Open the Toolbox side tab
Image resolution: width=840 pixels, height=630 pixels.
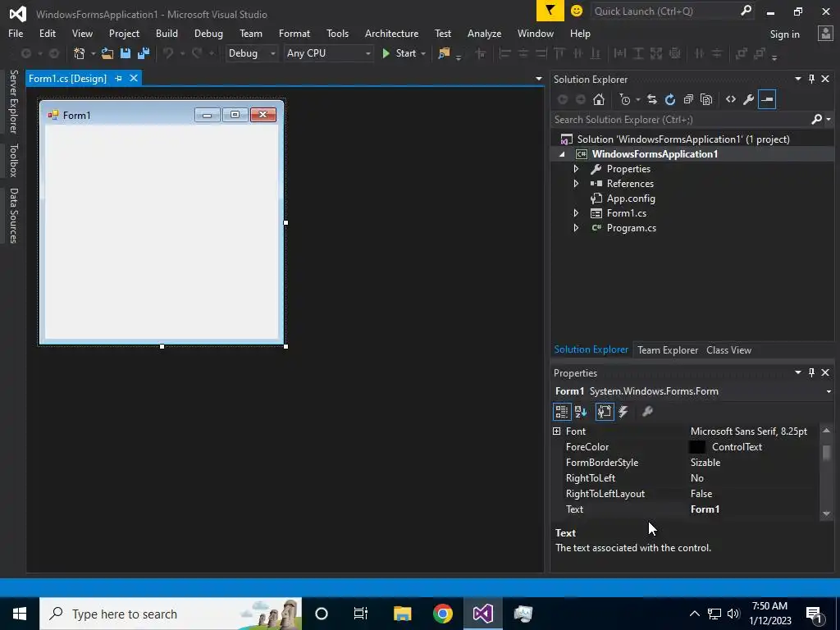[13, 160]
